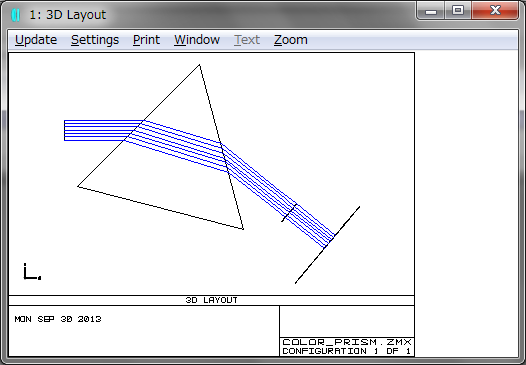Open the Print menu
The height and width of the screenshot is (365, 526).
tap(146, 40)
